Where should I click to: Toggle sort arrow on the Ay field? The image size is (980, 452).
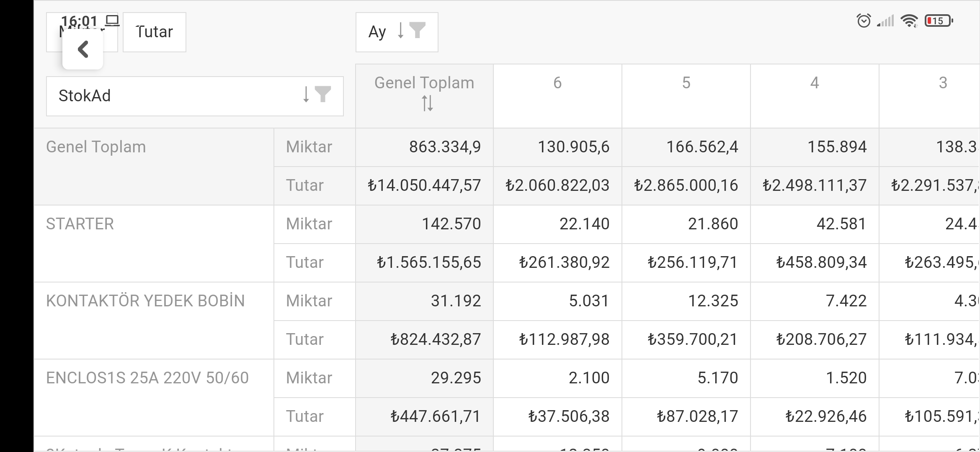[400, 30]
